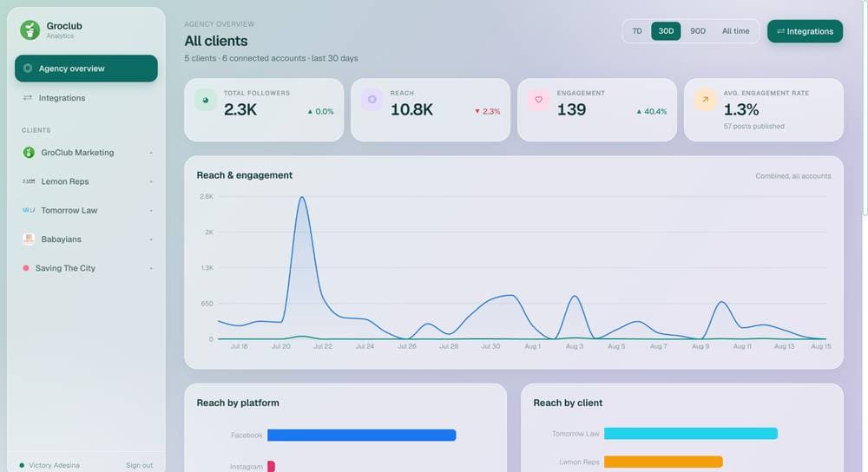Open the Tomorrow Law client
Screen dimensions: 868x472
pos(86,210)
